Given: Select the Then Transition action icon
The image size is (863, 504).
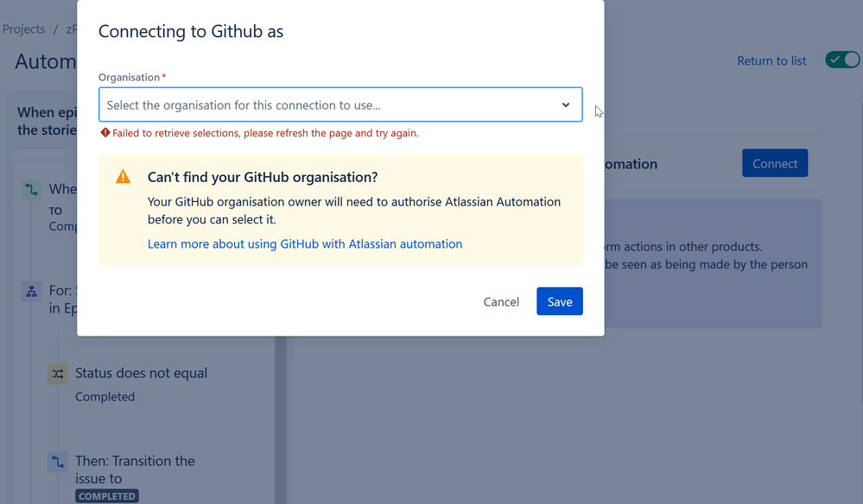Looking at the screenshot, I should point(57,462).
